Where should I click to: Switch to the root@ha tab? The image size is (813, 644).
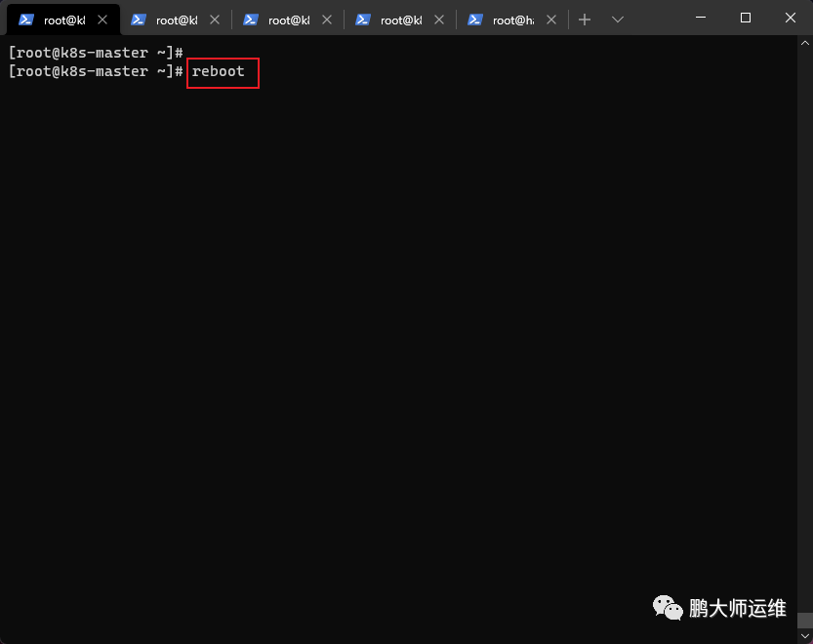(513, 20)
